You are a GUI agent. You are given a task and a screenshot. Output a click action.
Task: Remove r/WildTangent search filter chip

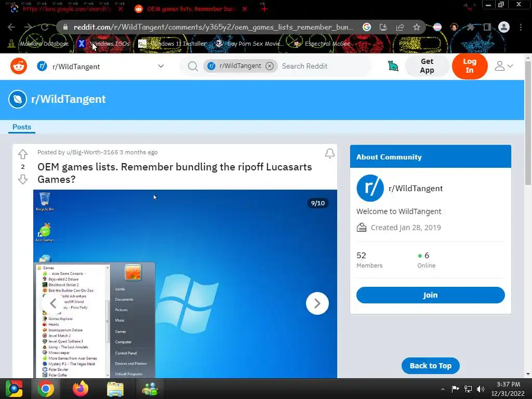tap(270, 66)
